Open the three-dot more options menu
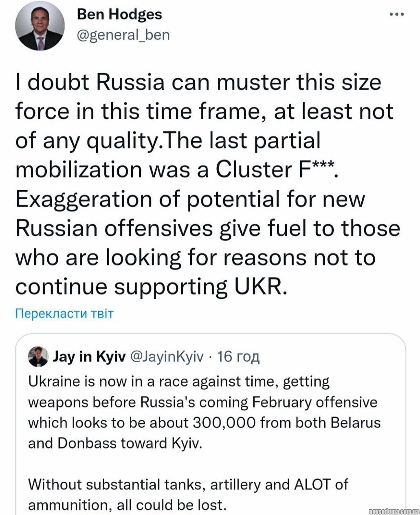This screenshot has width=420, height=515. tap(396, 15)
